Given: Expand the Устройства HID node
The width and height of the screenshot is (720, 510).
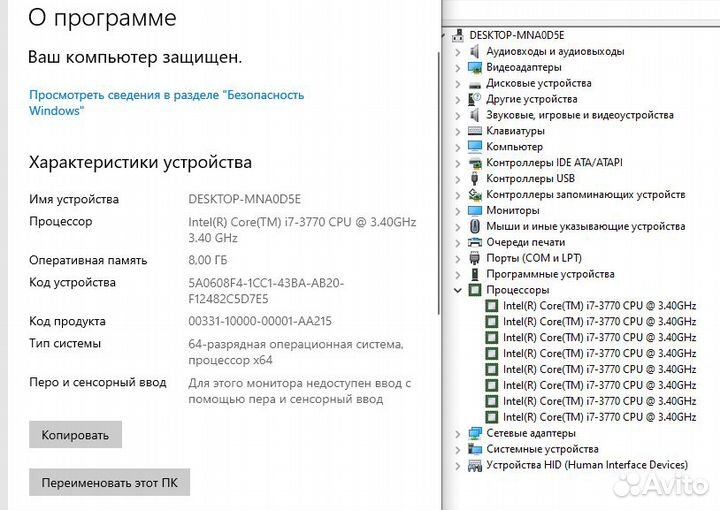Looking at the screenshot, I should [x=457, y=466].
